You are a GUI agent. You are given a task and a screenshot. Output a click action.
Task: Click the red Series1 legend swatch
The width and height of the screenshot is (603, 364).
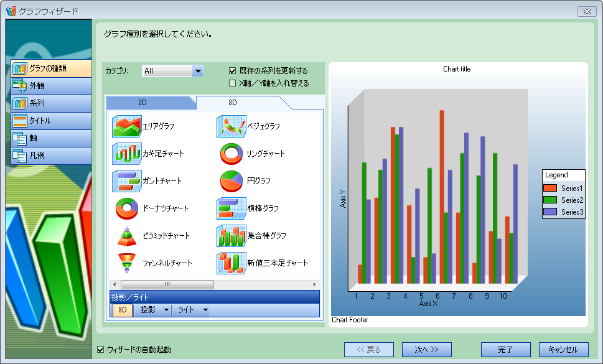coord(549,188)
